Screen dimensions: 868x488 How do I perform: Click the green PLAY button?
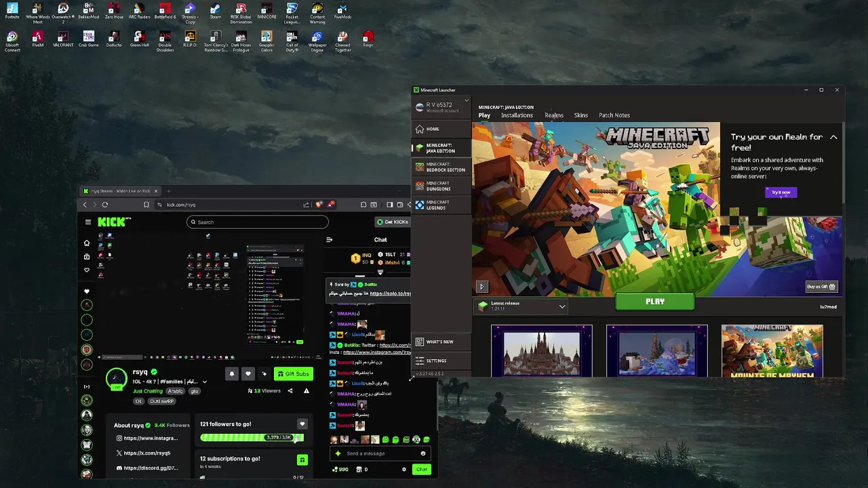tap(655, 302)
